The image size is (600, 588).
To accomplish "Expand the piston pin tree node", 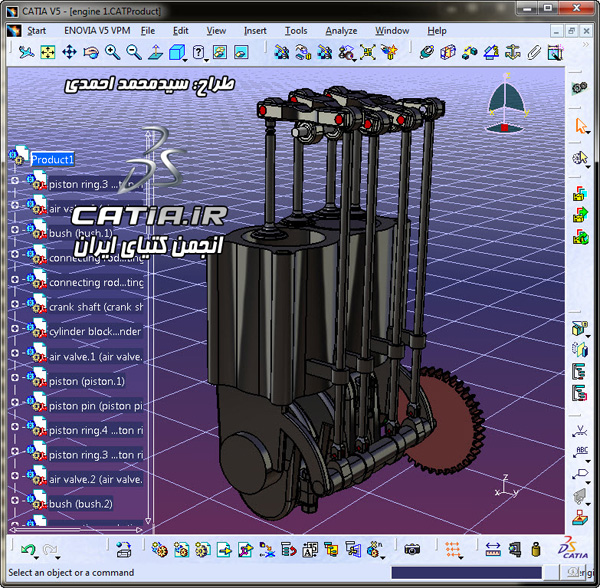I will click(15, 402).
